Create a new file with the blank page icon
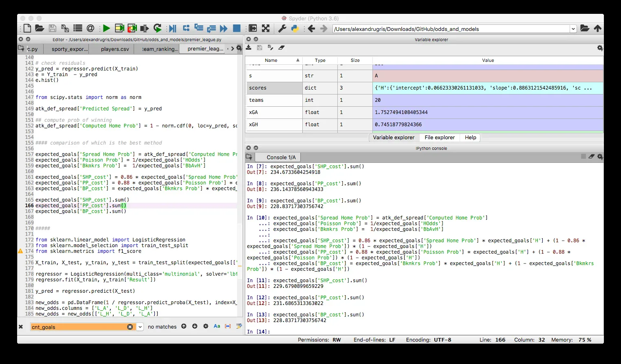 click(27, 29)
